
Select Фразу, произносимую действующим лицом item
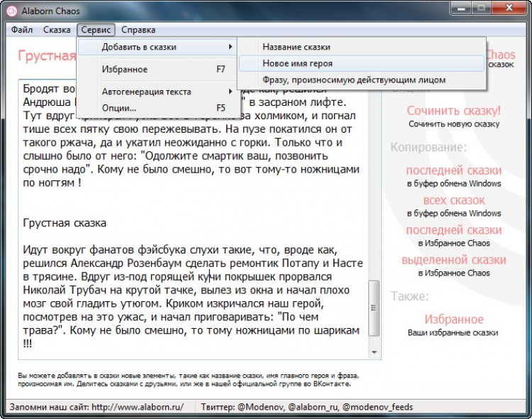tap(362, 80)
